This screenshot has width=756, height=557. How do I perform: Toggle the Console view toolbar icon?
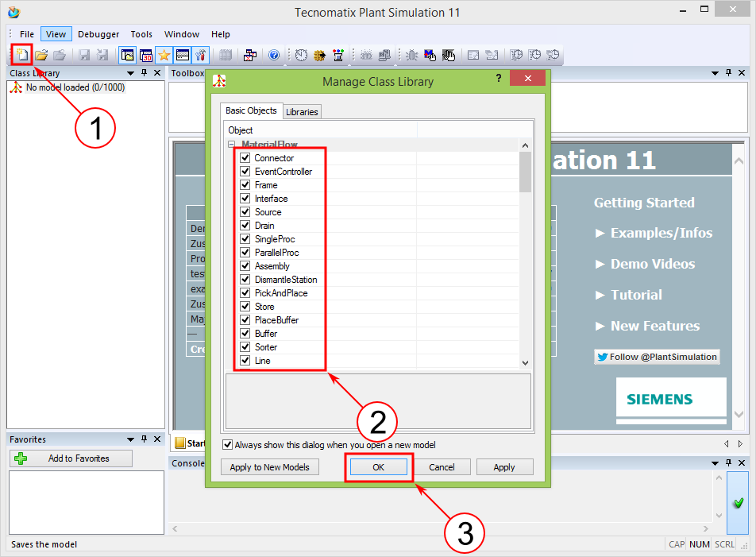coord(183,55)
